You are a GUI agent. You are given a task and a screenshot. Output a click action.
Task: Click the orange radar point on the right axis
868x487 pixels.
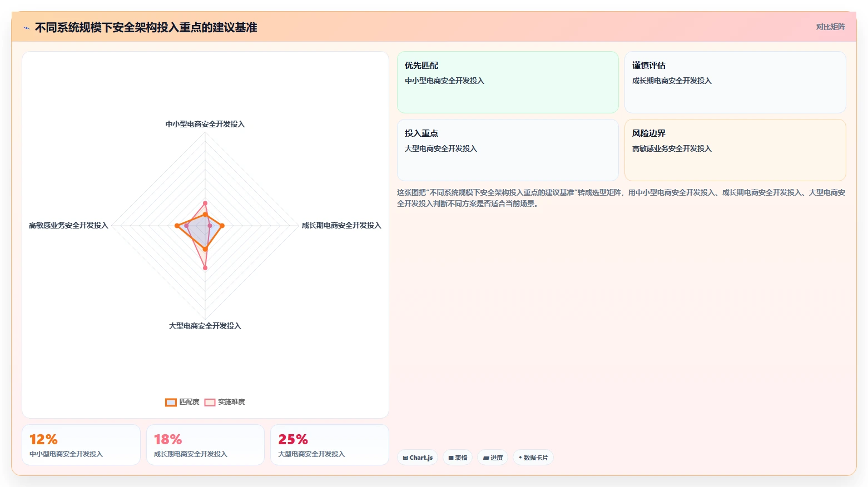[x=222, y=226]
